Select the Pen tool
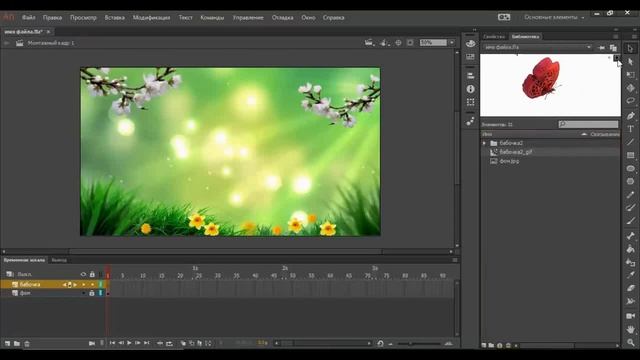The image size is (640, 360). pyautogui.click(x=631, y=116)
